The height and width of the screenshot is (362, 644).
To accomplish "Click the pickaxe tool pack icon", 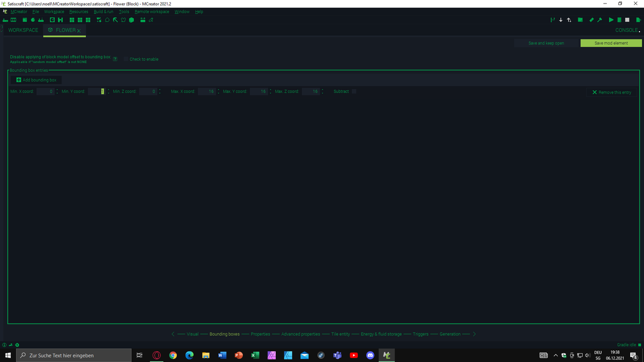I will tap(115, 20).
